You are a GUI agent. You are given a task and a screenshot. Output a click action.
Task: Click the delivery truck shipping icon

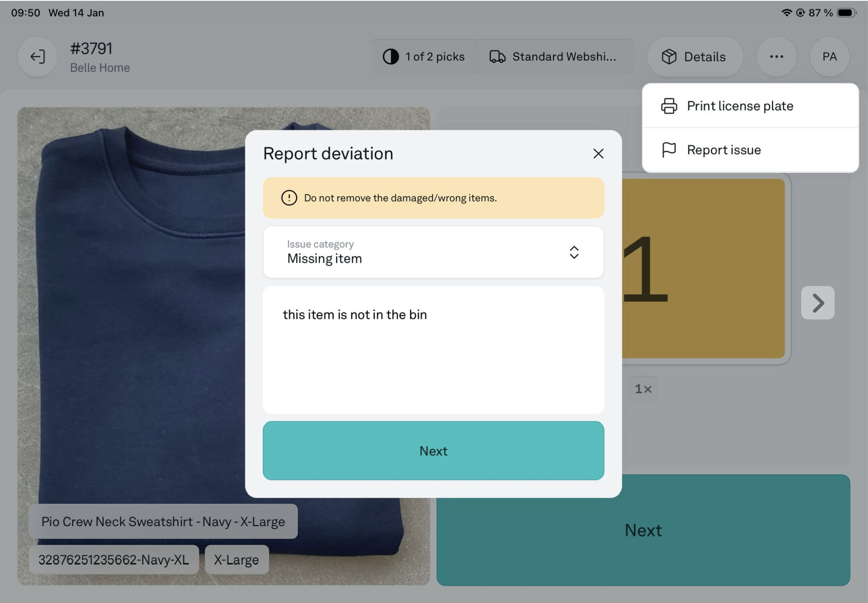pos(497,57)
